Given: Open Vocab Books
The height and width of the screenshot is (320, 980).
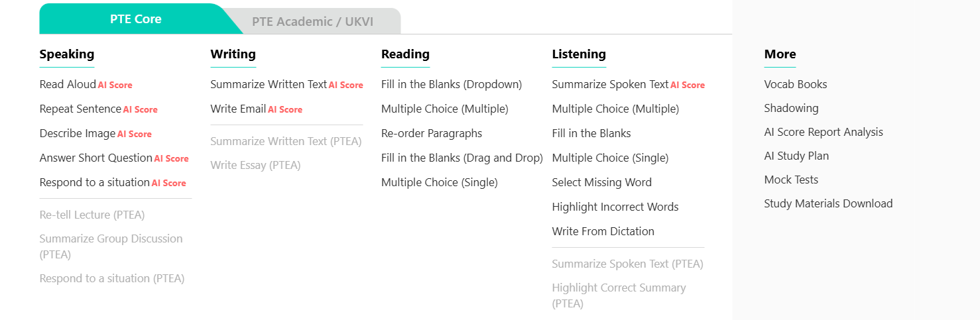Looking at the screenshot, I should tap(796, 85).
